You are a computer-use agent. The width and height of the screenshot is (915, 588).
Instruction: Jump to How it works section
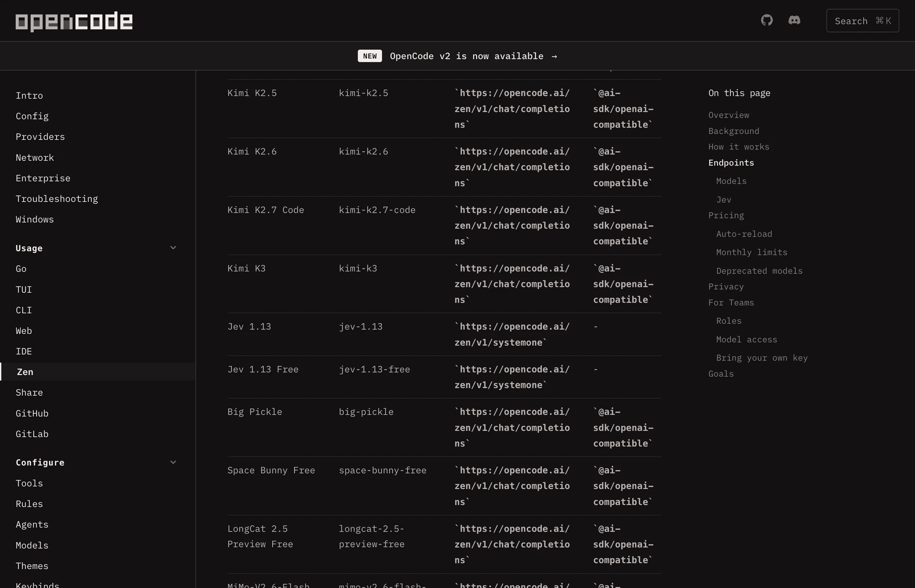739,147
